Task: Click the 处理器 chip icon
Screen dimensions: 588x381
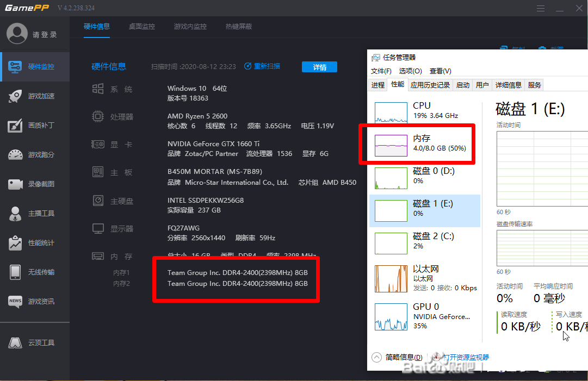Action: click(98, 116)
